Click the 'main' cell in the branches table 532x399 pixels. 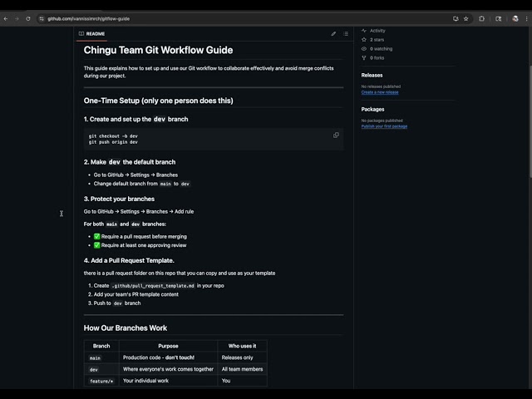click(101, 357)
